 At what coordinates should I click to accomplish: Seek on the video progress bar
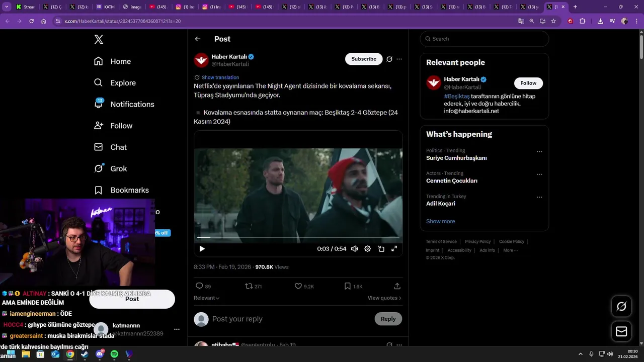click(298, 237)
